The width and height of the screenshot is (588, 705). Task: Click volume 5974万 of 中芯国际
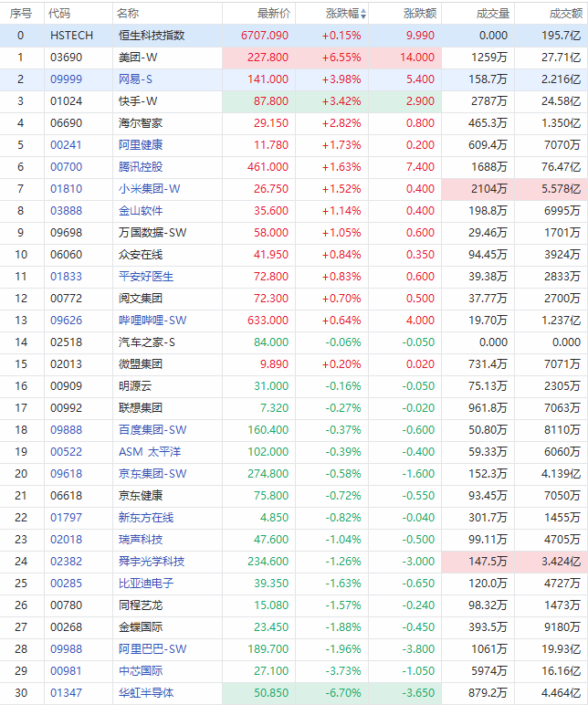tap(489, 671)
